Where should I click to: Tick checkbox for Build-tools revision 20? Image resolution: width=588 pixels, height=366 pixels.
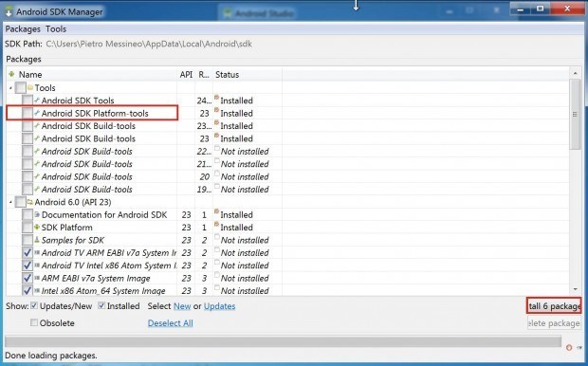tap(28, 176)
